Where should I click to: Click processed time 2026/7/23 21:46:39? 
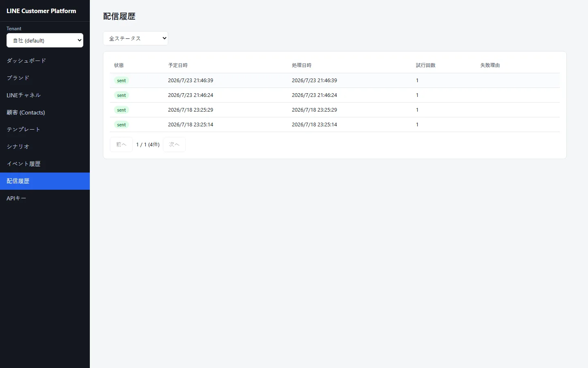point(314,81)
